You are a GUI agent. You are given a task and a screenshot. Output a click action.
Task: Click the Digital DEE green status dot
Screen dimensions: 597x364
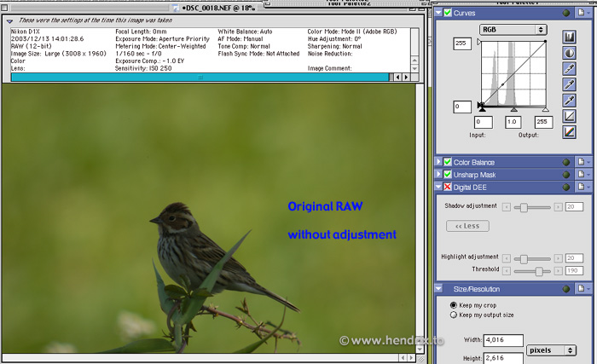pyautogui.click(x=566, y=187)
